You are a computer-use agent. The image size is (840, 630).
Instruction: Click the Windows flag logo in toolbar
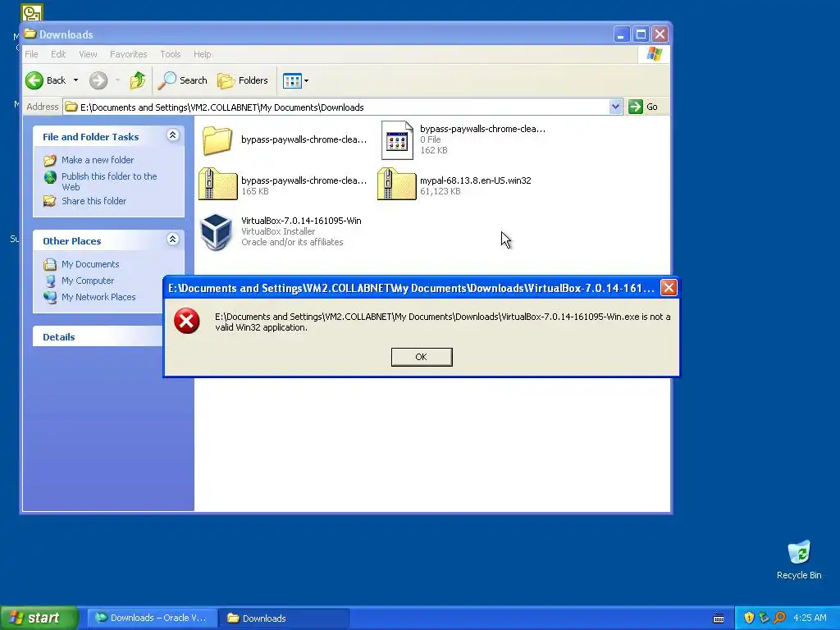coord(654,54)
